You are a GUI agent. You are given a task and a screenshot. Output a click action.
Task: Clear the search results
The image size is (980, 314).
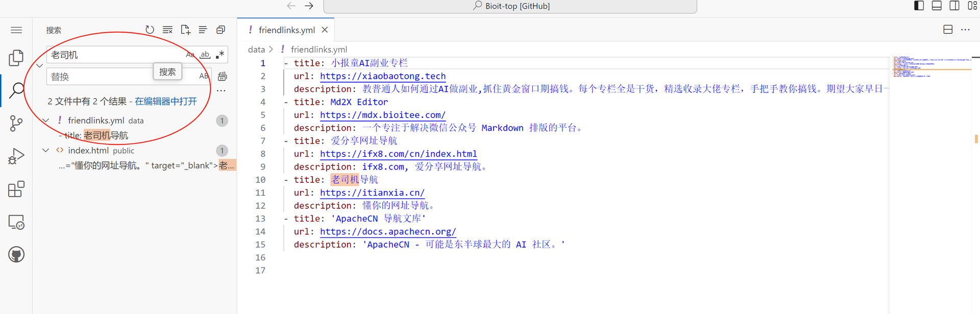pos(167,30)
